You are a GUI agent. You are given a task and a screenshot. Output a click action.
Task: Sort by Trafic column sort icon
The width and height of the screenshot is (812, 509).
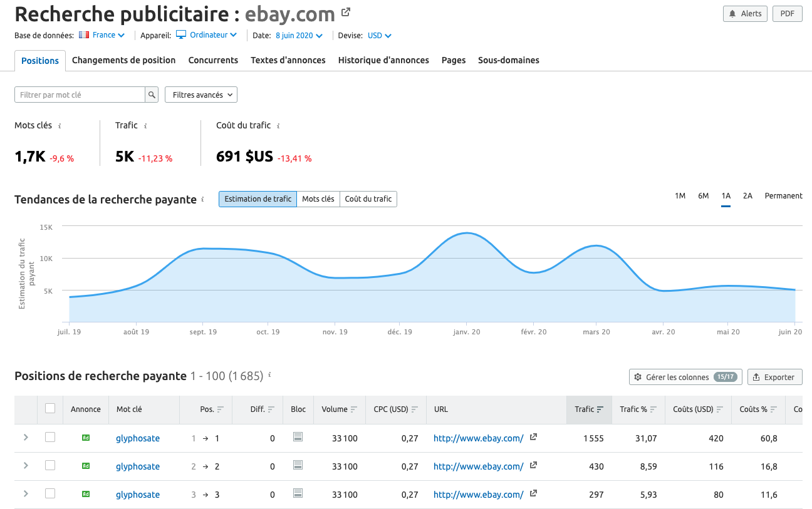coord(600,409)
